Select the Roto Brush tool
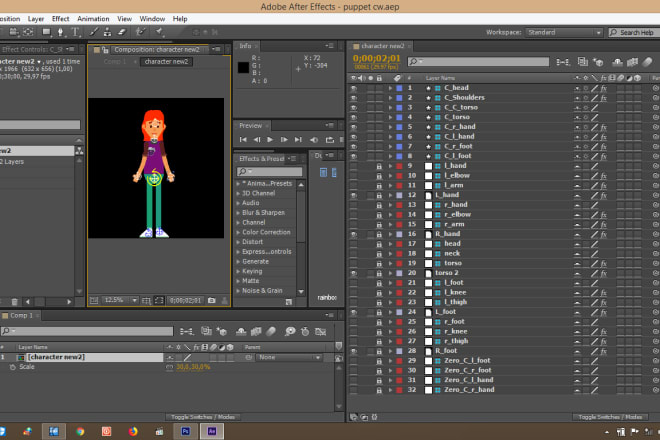 coord(141,32)
